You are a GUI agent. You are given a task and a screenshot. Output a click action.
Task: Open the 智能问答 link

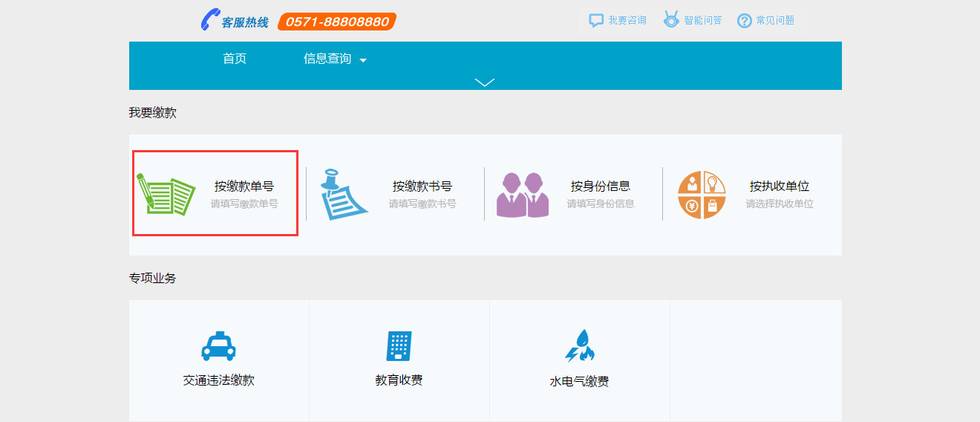(703, 21)
